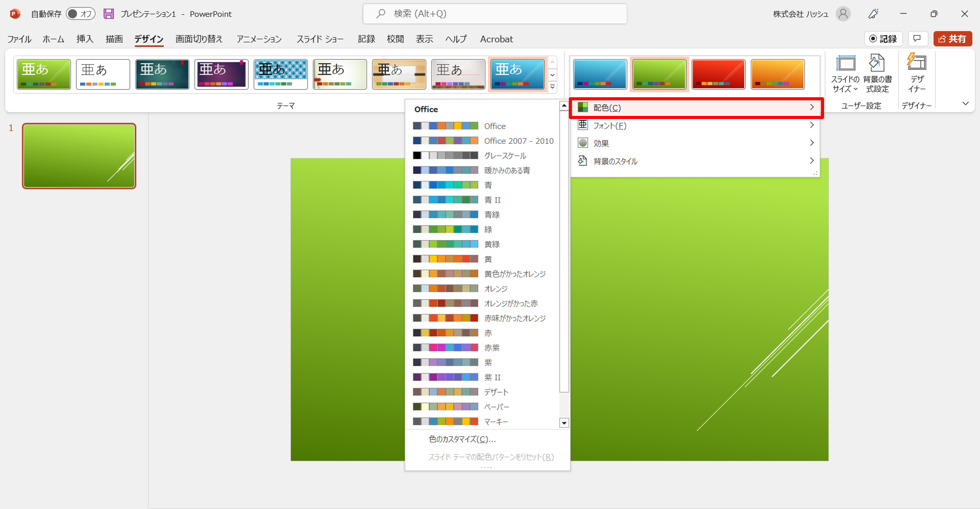Open the 効果 submenu
The height and width of the screenshot is (509, 980).
pos(696,143)
